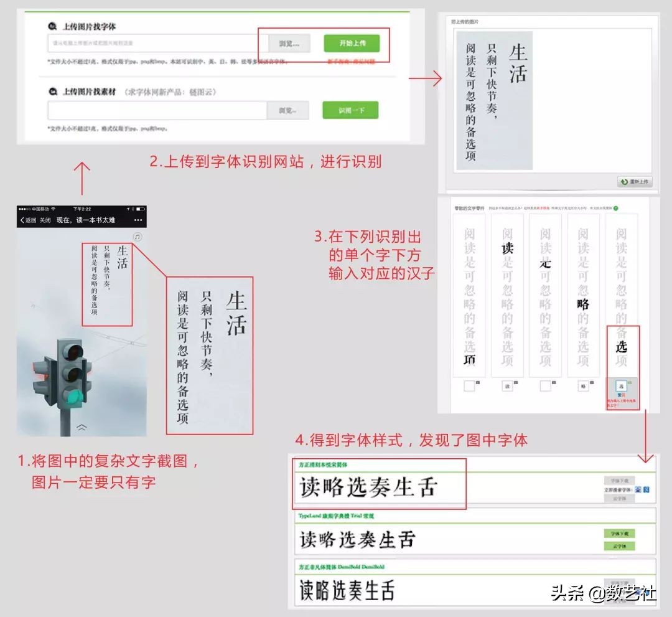
Task: Select 关闭 in the WeChat navigation bar
Action: click(45, 220)
